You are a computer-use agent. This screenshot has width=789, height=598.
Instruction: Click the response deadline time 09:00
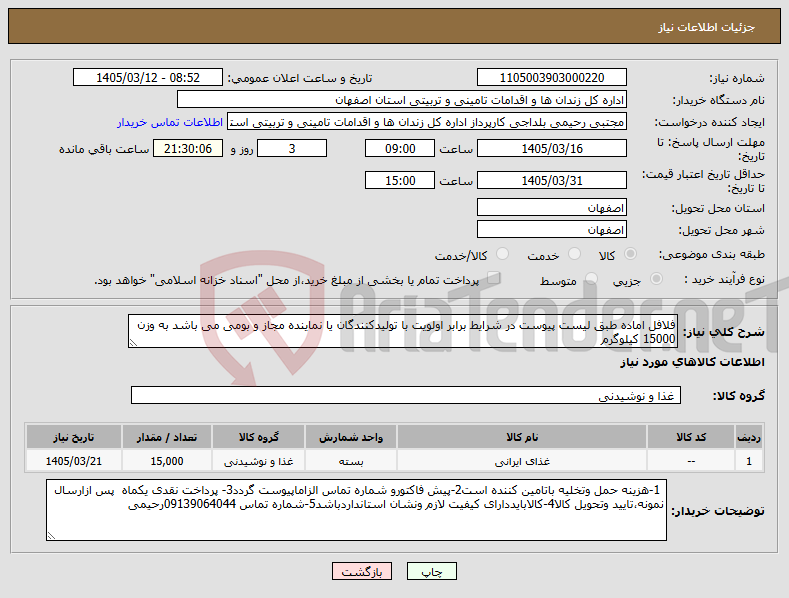400,148
